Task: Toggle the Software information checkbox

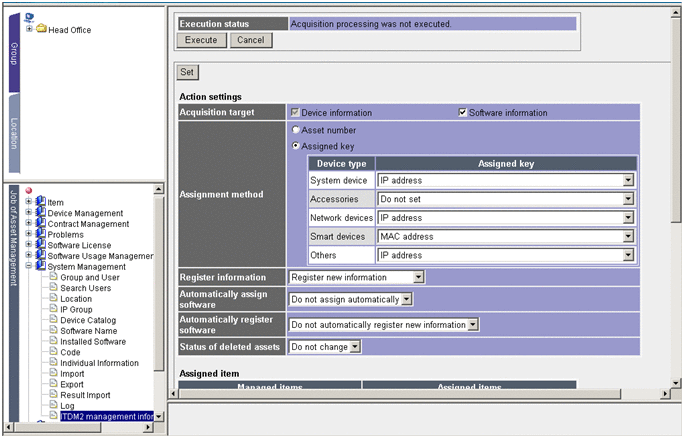Action: [x=463, y=113]
